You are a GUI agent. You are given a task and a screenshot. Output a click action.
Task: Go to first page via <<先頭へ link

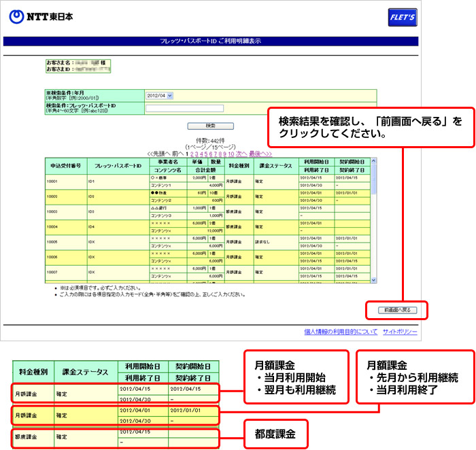(x=158, y=154)
